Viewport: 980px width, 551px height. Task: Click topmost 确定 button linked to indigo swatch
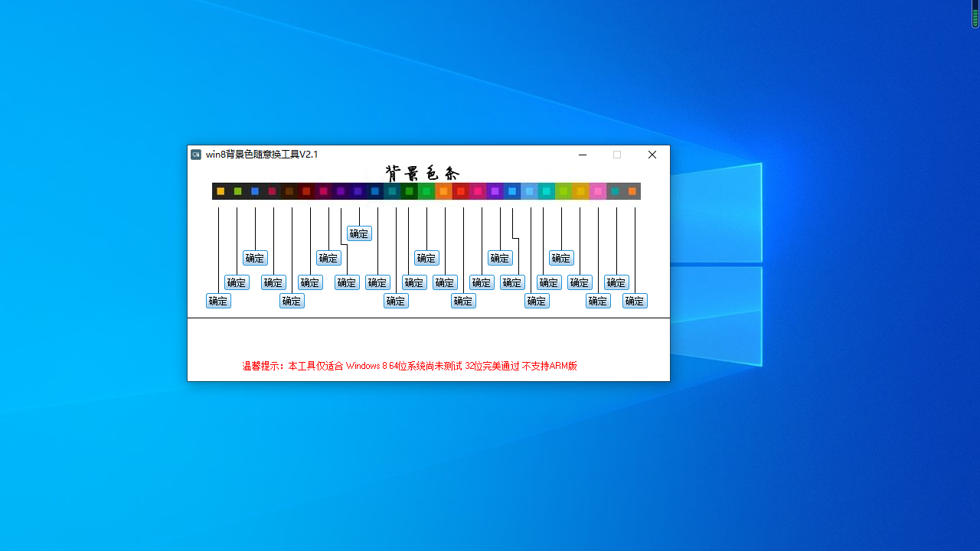click(x=359, y=233)
